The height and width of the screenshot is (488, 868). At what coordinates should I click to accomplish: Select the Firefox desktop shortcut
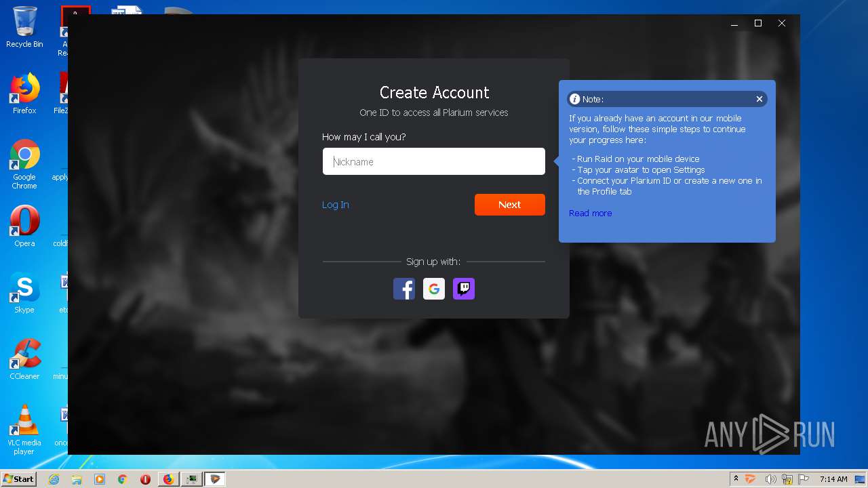(24, 94)
